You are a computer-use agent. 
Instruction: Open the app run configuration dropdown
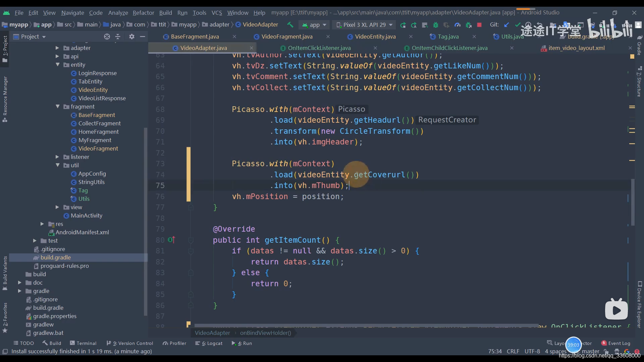(x=314, y=25)
